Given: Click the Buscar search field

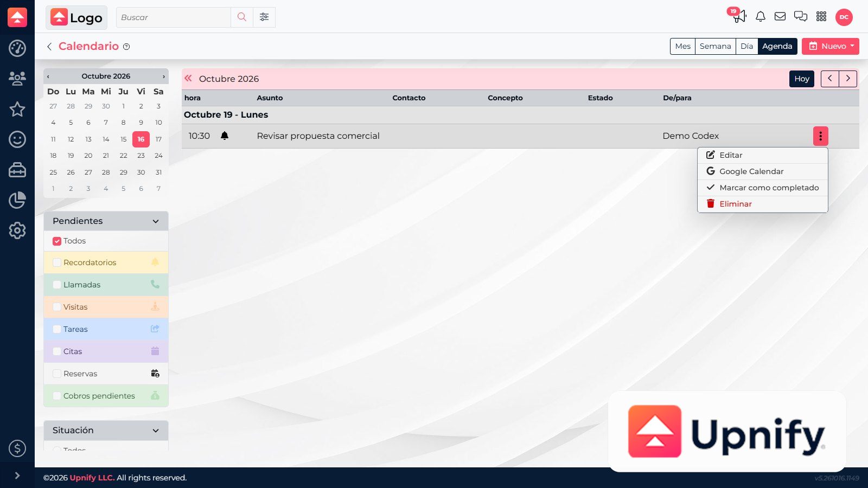Looking at the screenshot, I should (174, 17).
